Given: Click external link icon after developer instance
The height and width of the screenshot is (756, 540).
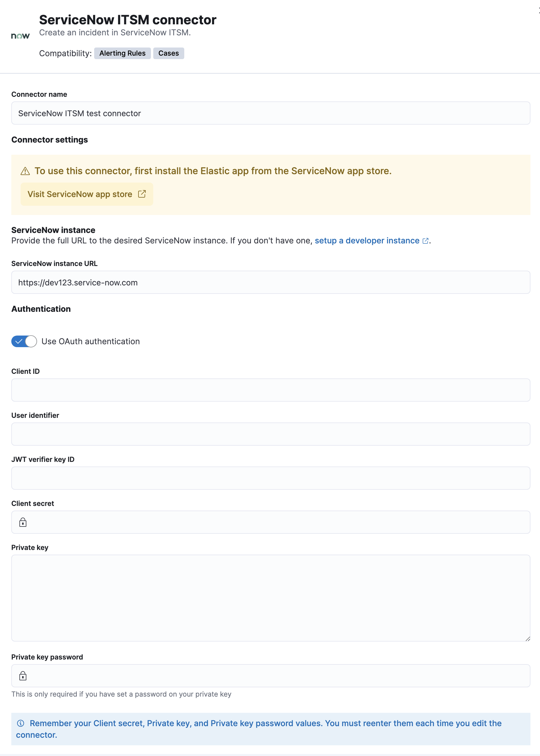Looking at the screenshot, I should click(x=425, y=241).
